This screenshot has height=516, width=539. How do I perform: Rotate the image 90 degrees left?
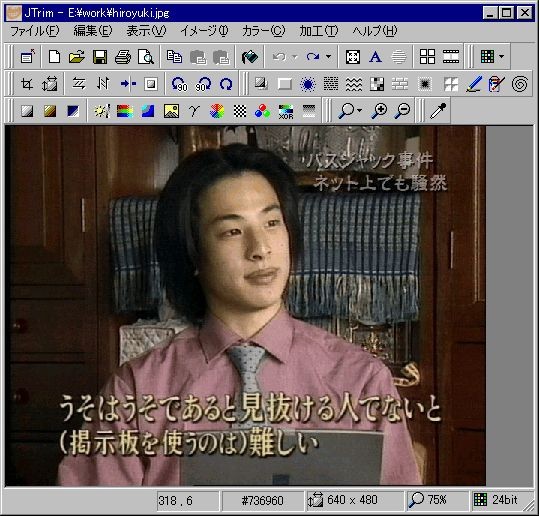coord(179,84)
